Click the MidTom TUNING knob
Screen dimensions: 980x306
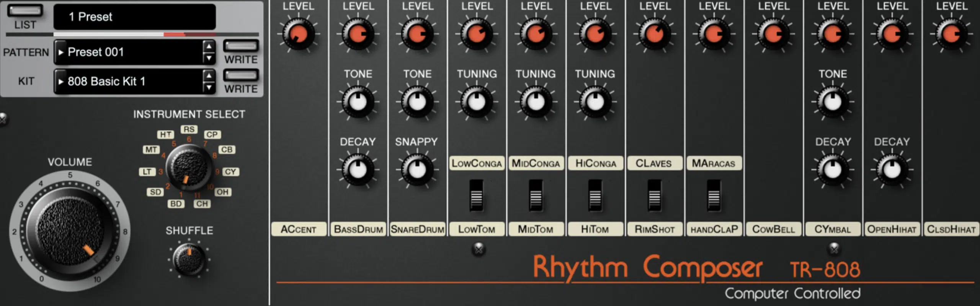[536, 102]
